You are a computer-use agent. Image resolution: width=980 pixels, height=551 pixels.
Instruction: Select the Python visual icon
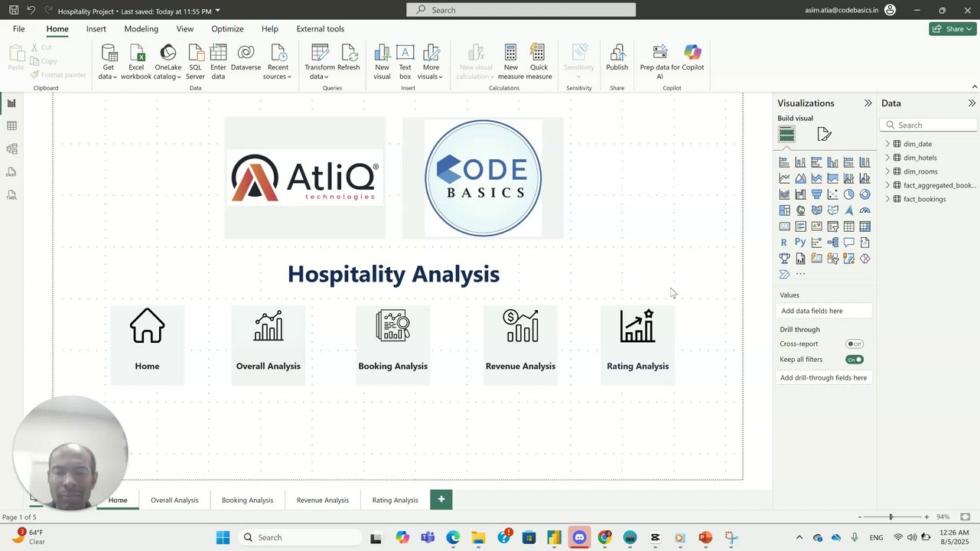pyautogui.click(x=800, y=243)
